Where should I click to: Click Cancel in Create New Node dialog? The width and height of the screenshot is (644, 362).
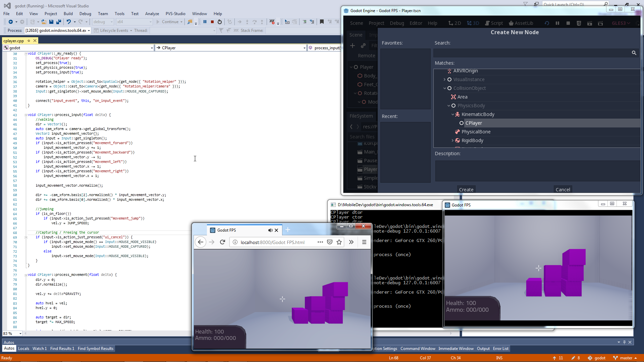pyautogui.click(x=562, y=189)
